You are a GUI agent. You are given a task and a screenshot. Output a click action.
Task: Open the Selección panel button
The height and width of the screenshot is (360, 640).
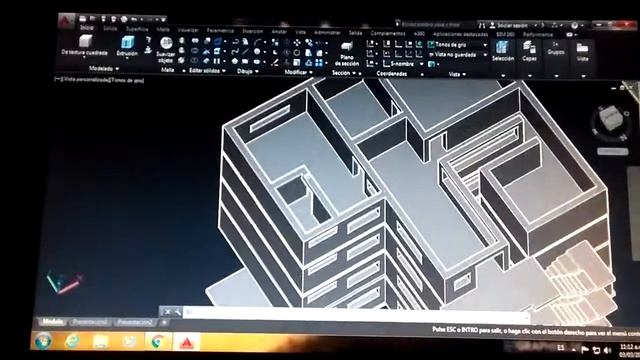(x=503, y=51)
